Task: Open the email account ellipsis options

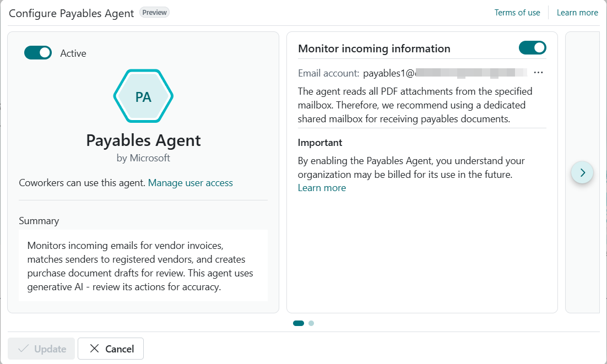Action: (x=538, y=72)
